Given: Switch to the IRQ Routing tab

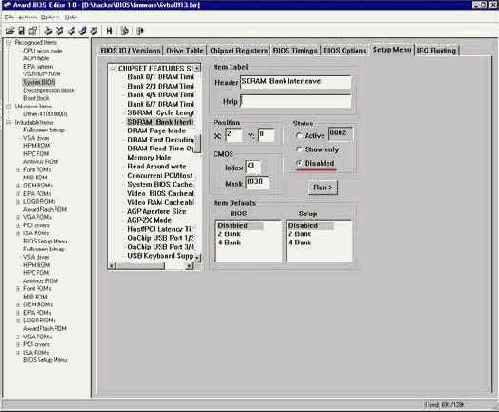Looking at the screenshot, I should click(x=436, y=51).
